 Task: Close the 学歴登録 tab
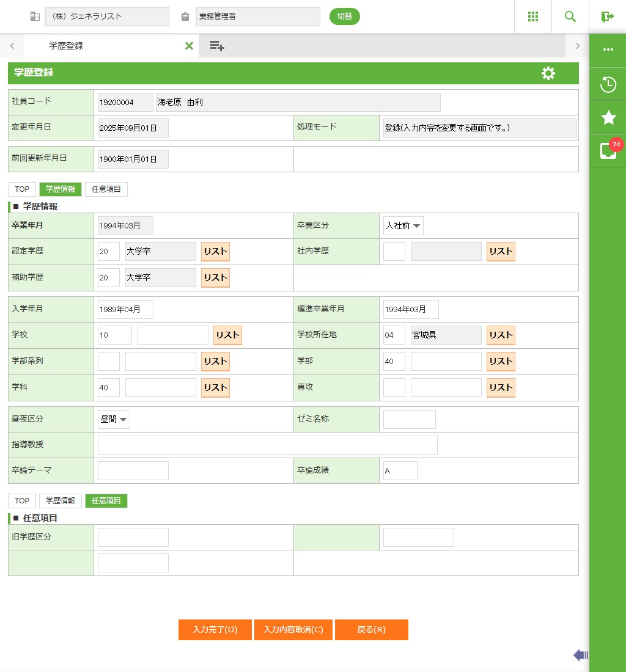(189, 46)
